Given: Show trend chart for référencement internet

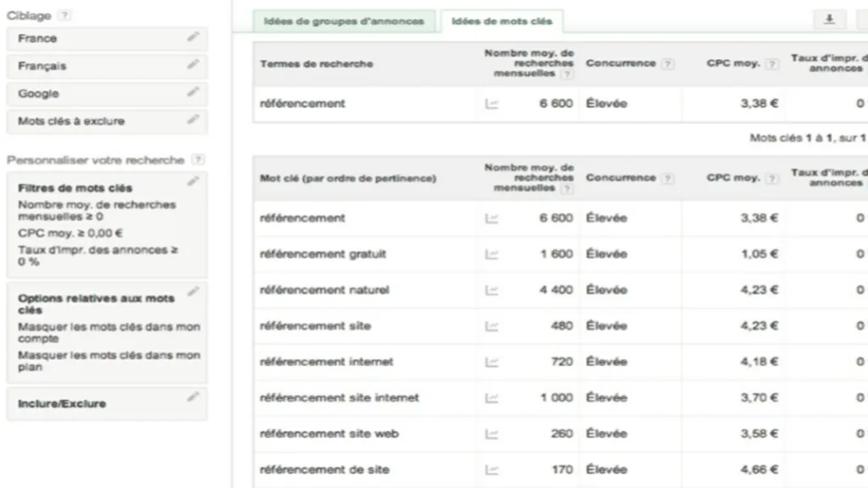Looking at the screenshot, I should tap(492, 362).
